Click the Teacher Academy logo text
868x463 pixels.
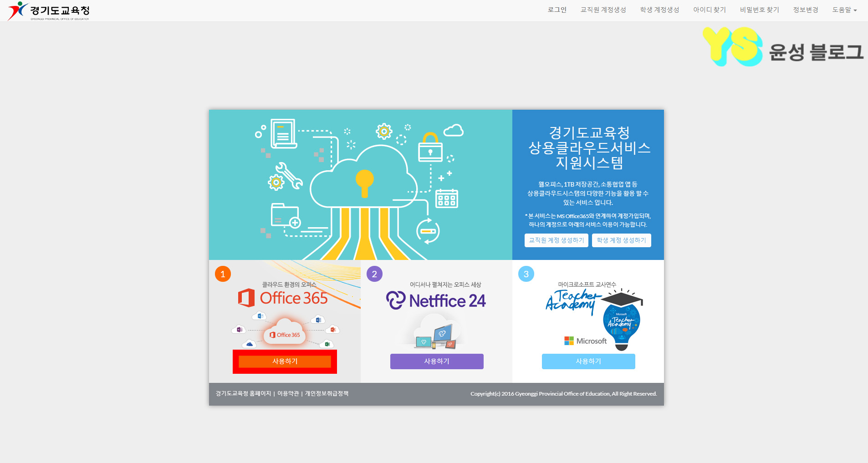point(573,301)
